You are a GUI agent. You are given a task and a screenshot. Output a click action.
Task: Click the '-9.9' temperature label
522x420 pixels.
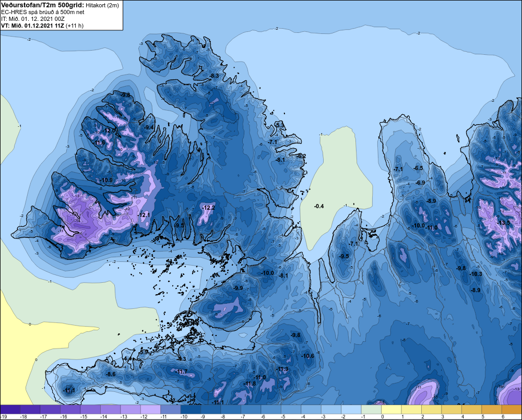(238, 288)
